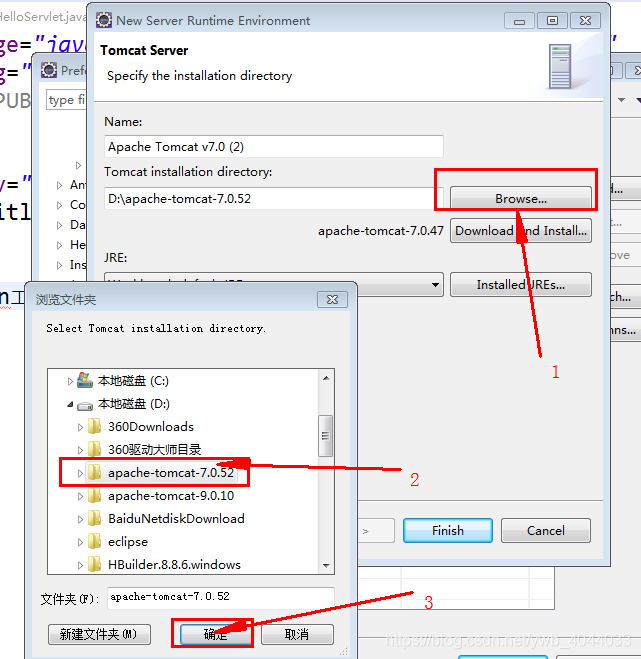Expand apache-tomcat-9.0.10 folder node
Image resolution: width=641 pixels, height=659 pixels.
point(80,496)
